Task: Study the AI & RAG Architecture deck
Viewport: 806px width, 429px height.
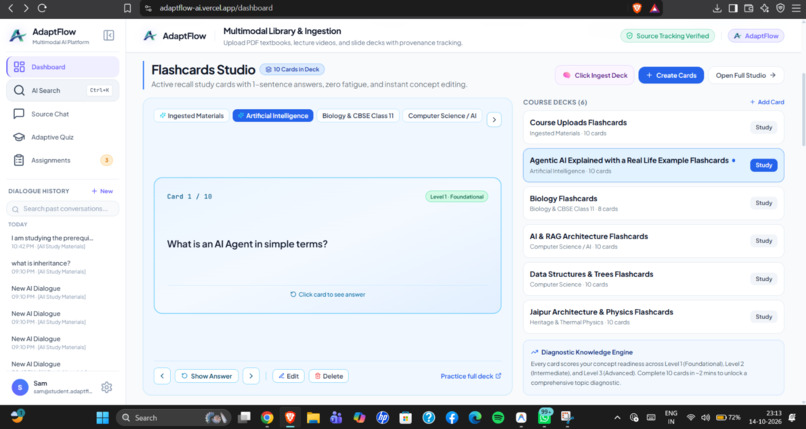Action: tap(763, 241)
